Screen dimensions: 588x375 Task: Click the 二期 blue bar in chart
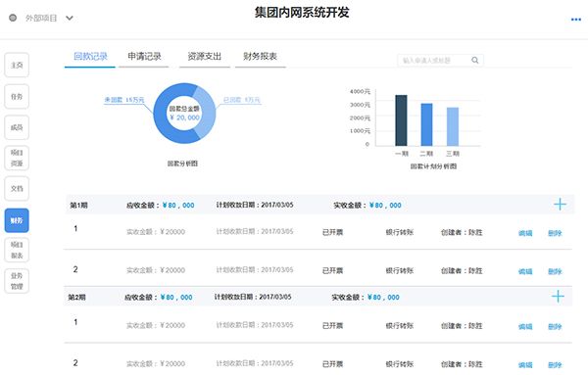[426, 124]
